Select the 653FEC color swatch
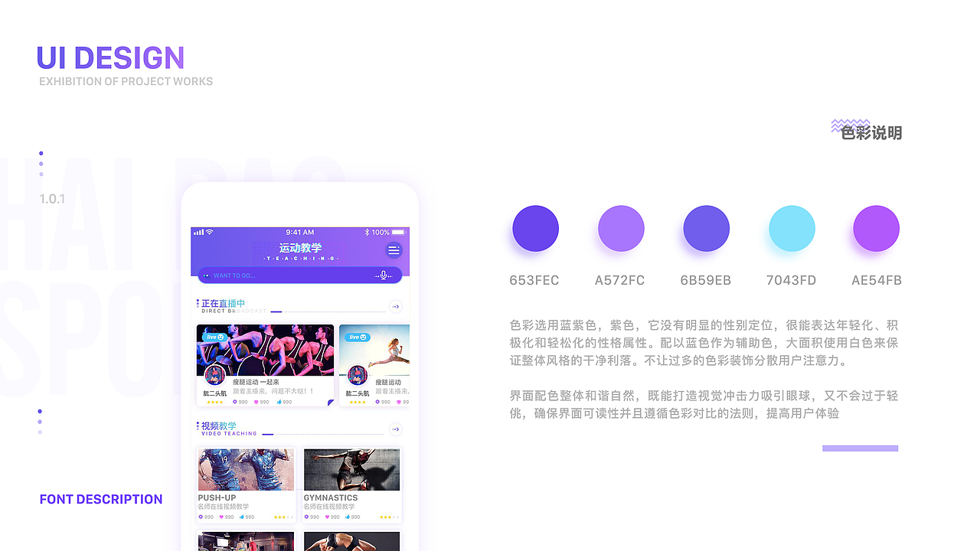980x551 pixels. [534, 227]
